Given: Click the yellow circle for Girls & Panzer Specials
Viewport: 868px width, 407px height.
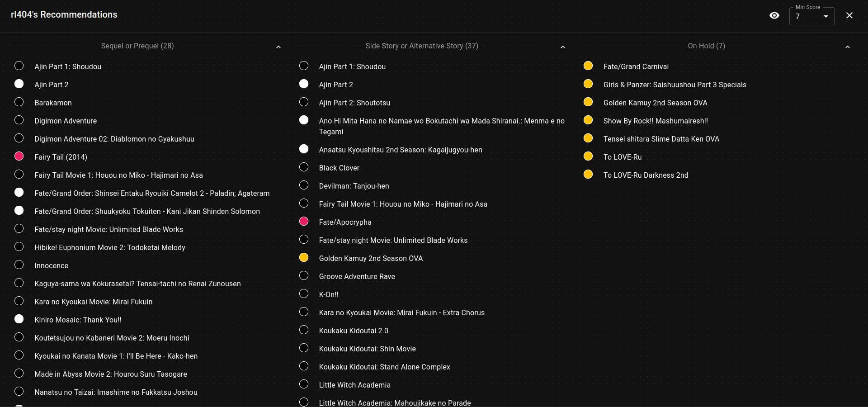Looking at the screenshot, I should pyautogui.click(x=588, y=84).
